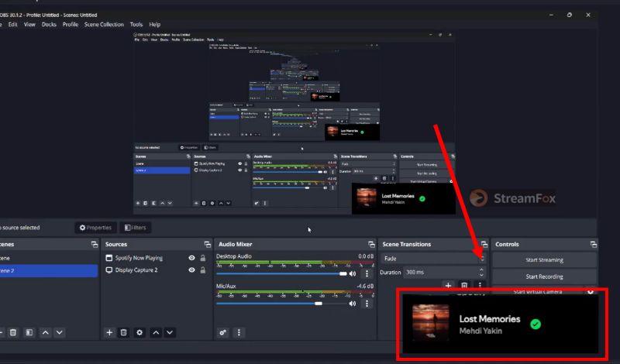The width and height of the screenshot is (620, 364).
Task: Open the Edit menu
Action: 12,24
